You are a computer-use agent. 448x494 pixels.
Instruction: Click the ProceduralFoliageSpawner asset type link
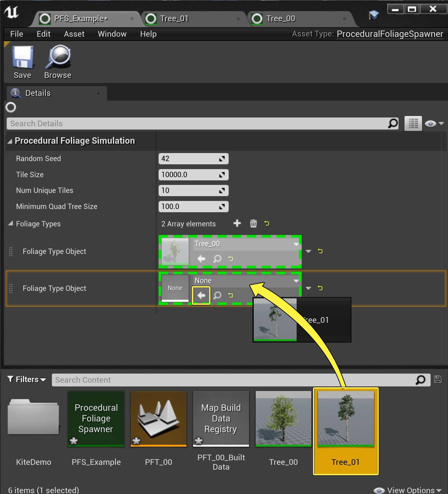pyautogui.click(x=390, y=34)
